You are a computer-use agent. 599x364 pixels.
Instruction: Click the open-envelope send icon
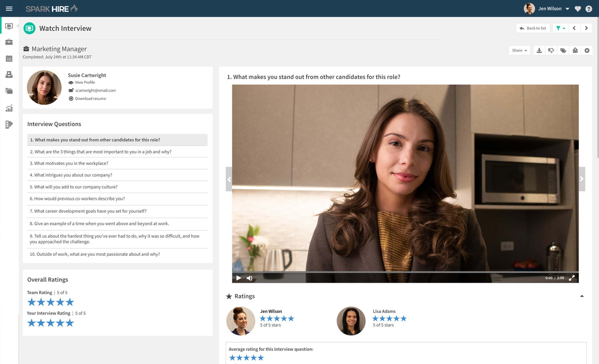575,50
